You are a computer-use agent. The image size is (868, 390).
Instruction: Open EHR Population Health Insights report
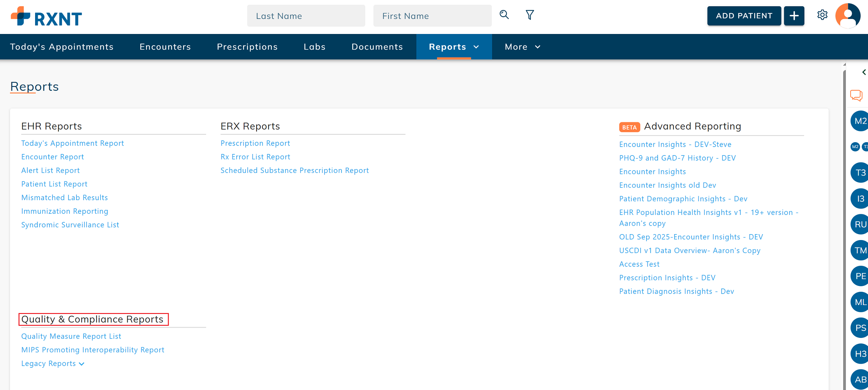[x=709, y=218]
